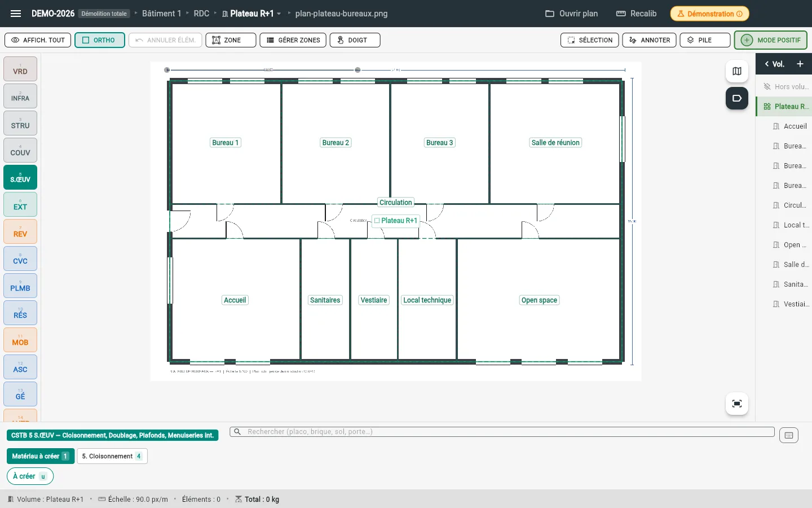Click GÉRER ZONES button
Screen dimensions: 812x508
(x=293, y=40)
